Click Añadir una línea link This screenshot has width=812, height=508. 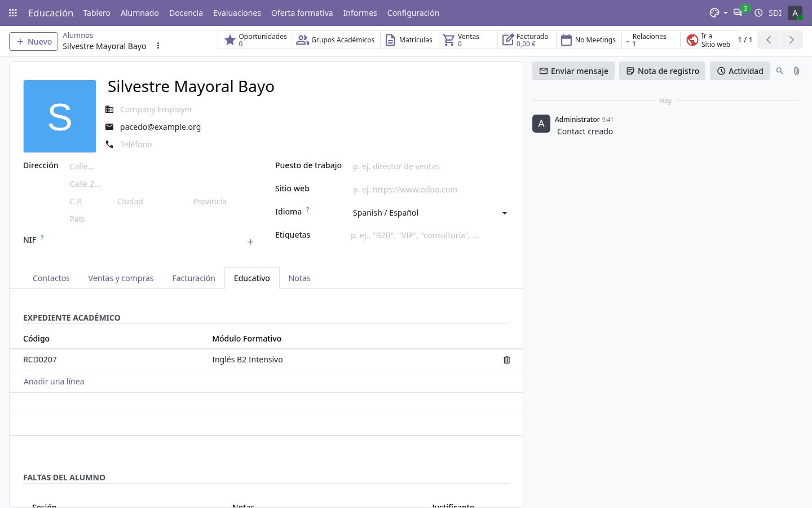pos(54,382)
